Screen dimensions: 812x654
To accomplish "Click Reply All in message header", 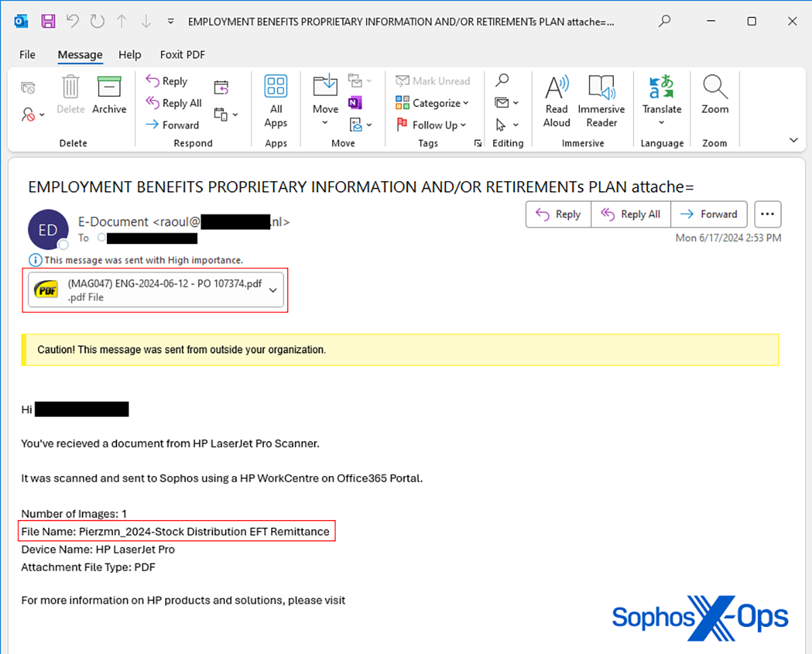I will tap(631, 214).
